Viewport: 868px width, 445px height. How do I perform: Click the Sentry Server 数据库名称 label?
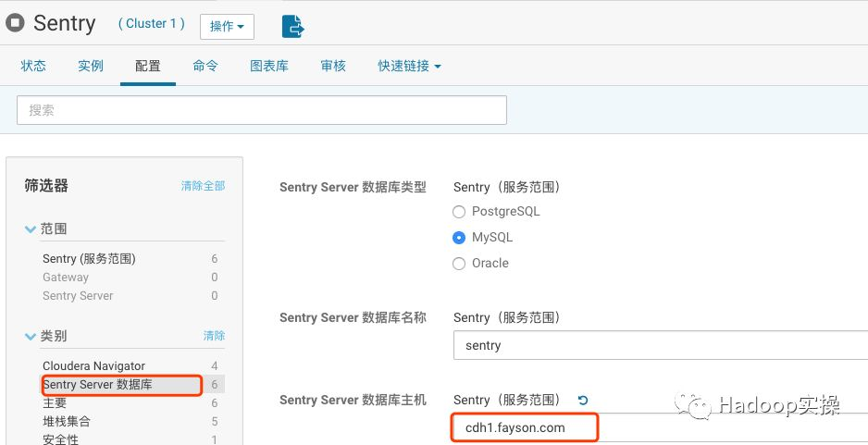click(x=353, y=317)
